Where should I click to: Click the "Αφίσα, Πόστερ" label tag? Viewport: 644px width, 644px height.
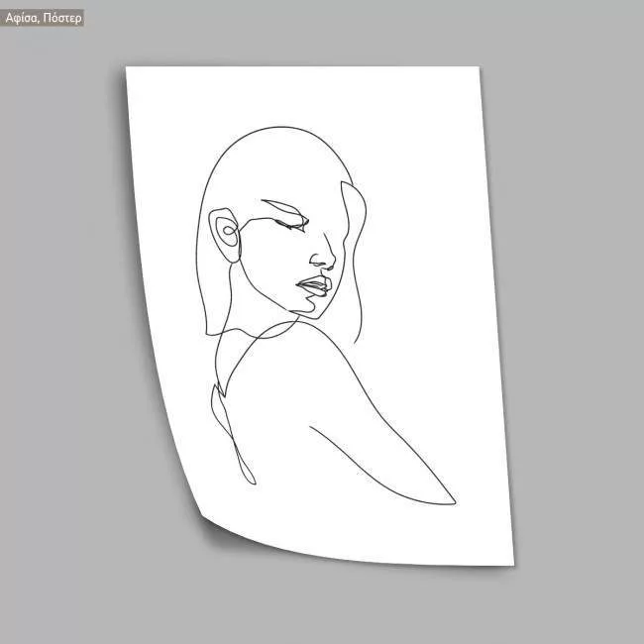coord(43,18)
